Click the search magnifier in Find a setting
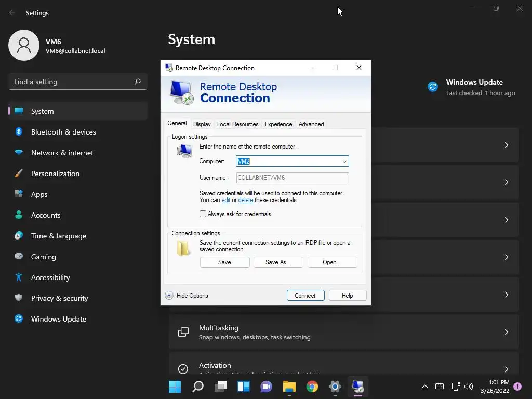This screenshot has height=399, width=532. [x=137, y=82]
